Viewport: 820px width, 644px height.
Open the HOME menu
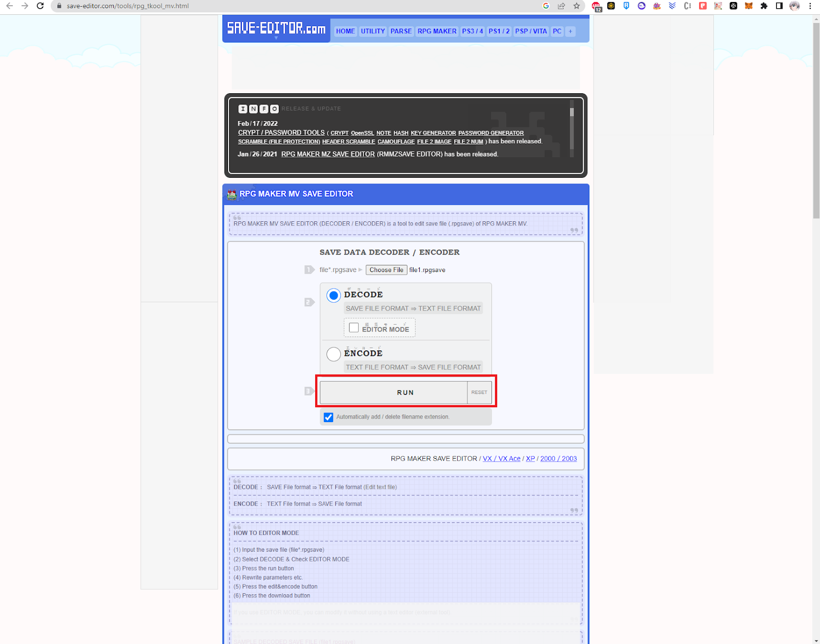[x=345, y=31]
